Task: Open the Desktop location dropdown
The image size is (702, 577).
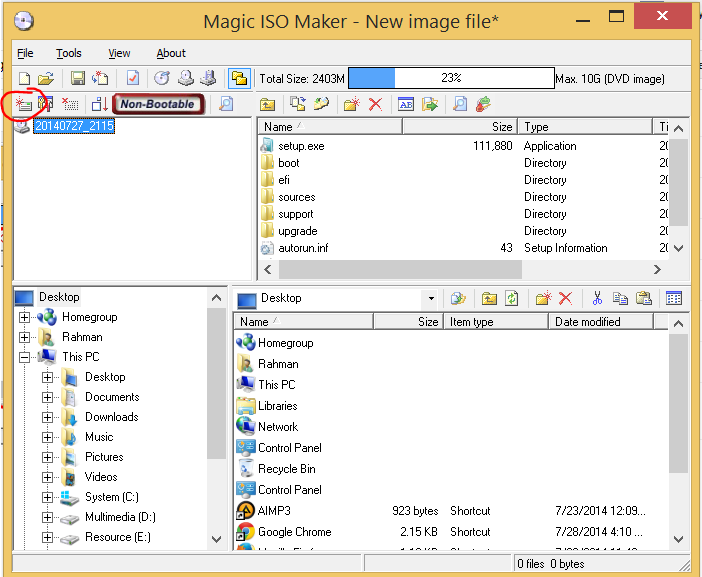Action: tap(431, 298)
